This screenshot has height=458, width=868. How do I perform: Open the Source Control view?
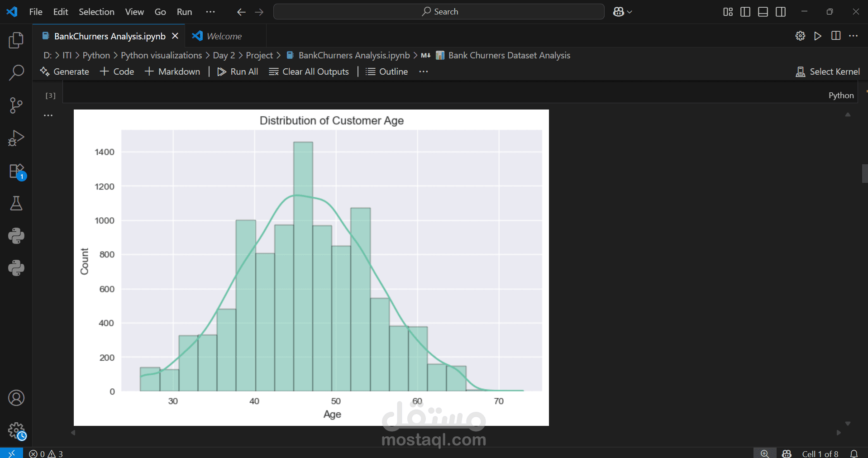16,105
